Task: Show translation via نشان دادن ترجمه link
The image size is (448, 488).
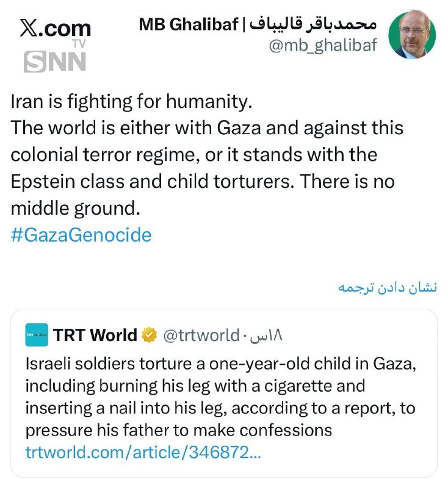Action: coord(388,288)
